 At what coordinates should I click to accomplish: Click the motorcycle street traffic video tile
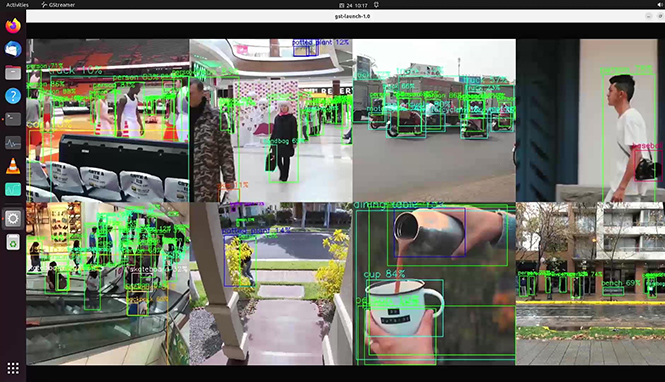[434, 120]
